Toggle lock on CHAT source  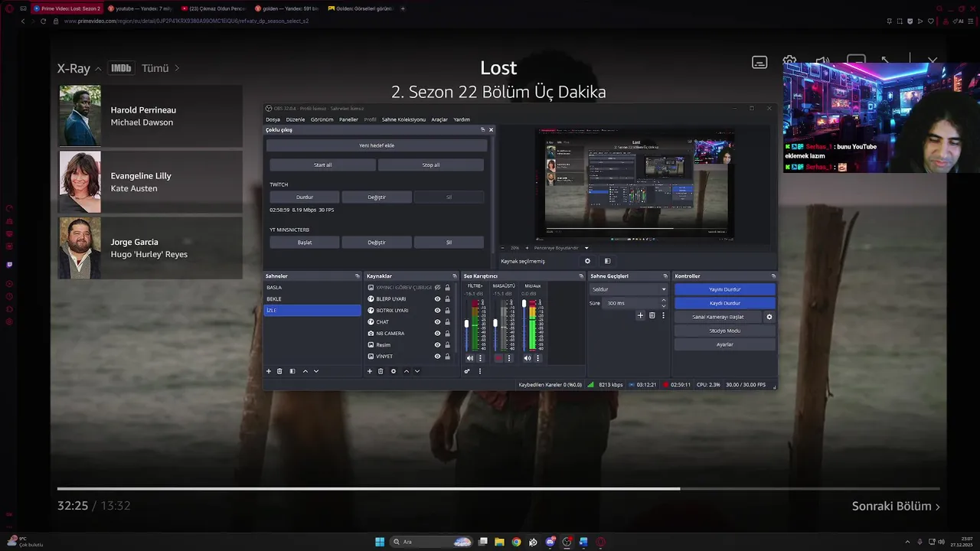coord(447,322)
